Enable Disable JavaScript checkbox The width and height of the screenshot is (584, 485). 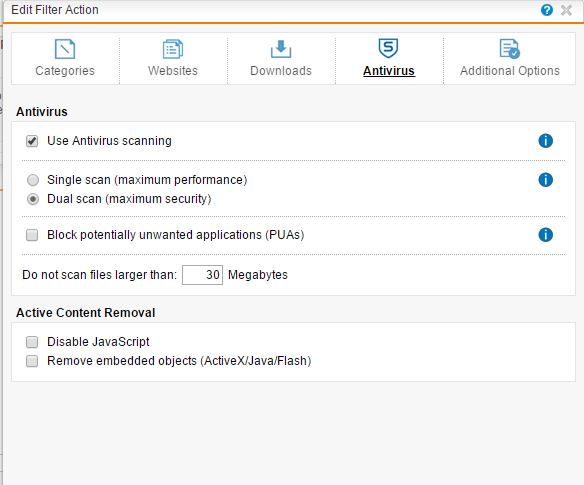[x=32, y=342]
